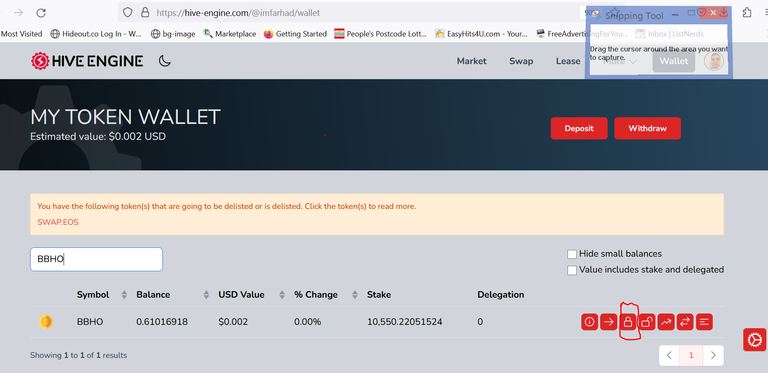Select page 1 in pagination

click(x=691, y=355)
